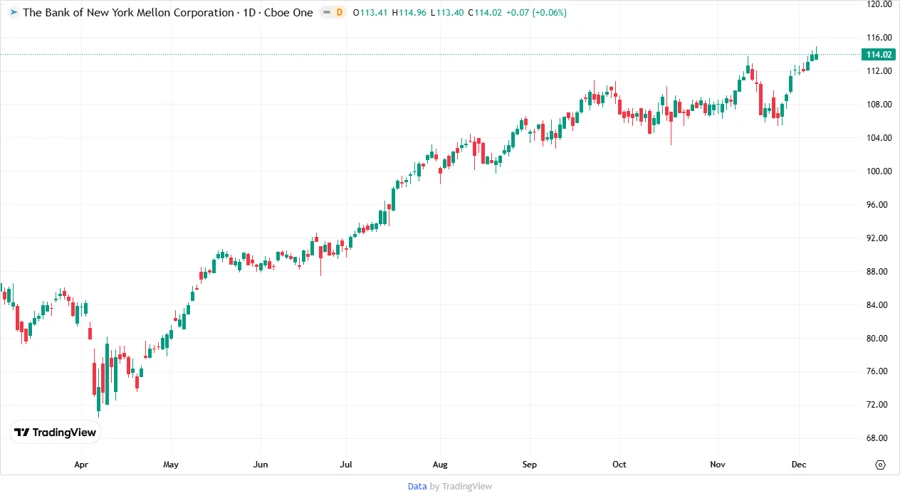Image resolution: width=900 pixels, height=498 pixels.
Task: Click the Dec label on time axis
Action: 798,464
